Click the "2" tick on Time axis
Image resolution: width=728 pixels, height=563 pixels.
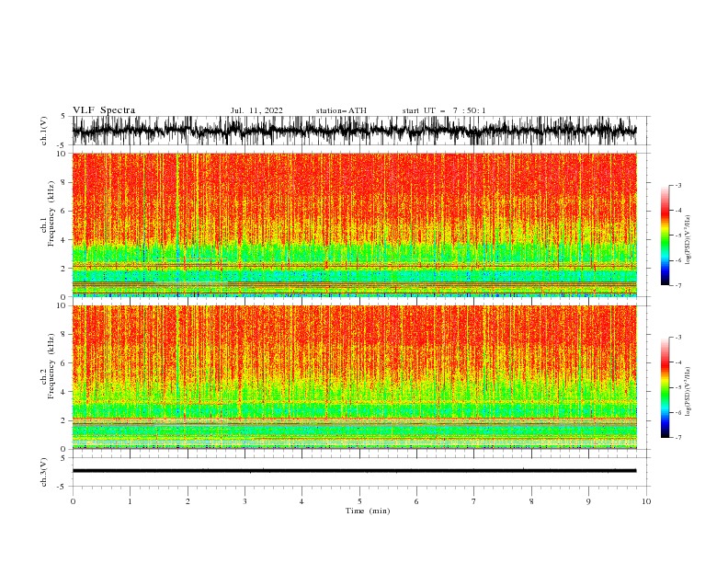click(x=188, y=501)
